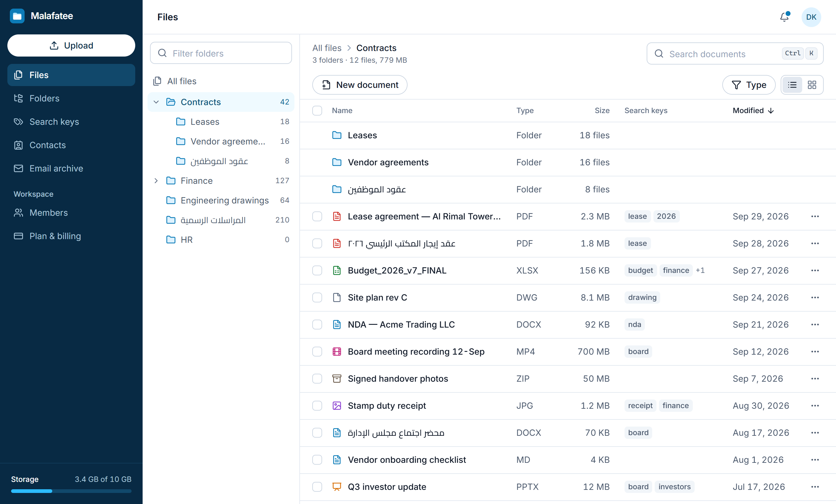Image resolution: width=836 pixels, height=504 pixels.
Task: Open the Type filter dropdown
Action: [748, 85]
